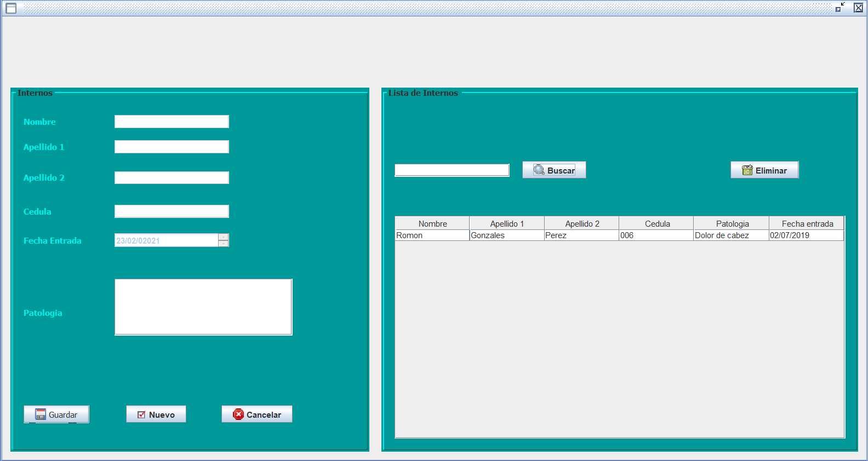The height and width of the screenshot is (461, 868).
Task: Select the 02/07/2019 date cell
Action: (807, 235)
